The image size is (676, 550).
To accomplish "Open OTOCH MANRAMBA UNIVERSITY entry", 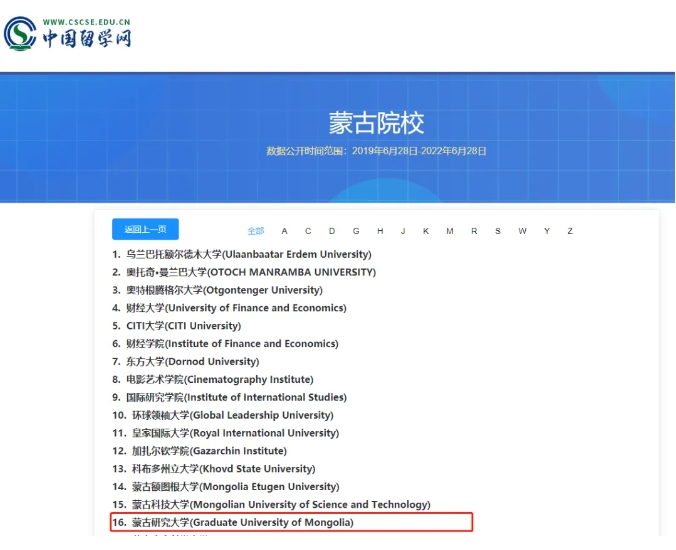I will (x=244, y=272).
